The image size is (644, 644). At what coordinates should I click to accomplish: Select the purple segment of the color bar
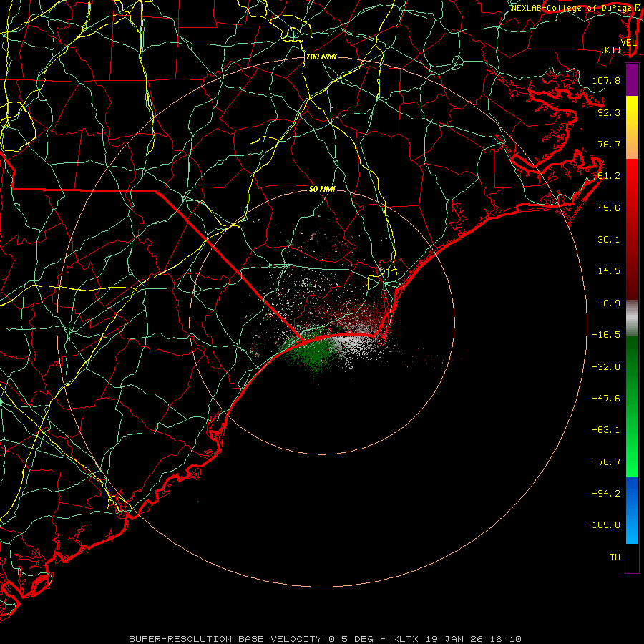coord(632,79)
